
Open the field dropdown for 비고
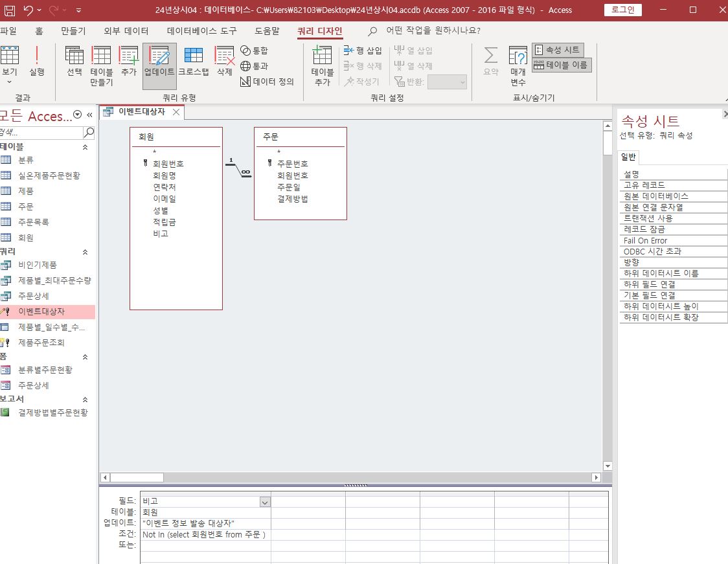click(264, 501)
